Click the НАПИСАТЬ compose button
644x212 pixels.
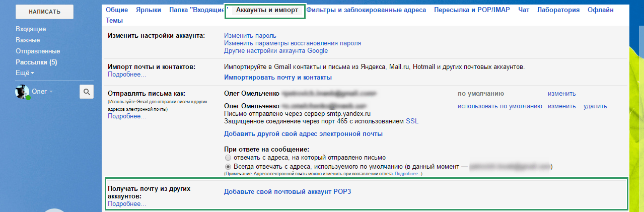44,12
